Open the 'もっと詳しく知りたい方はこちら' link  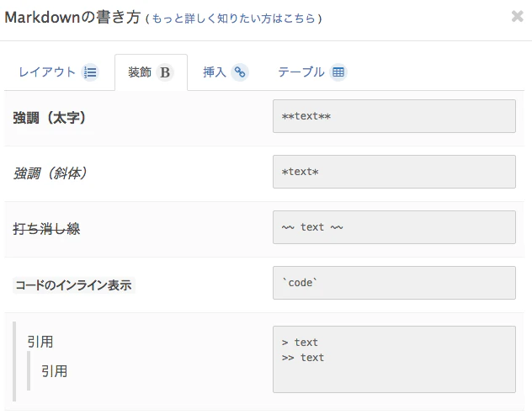[233, 19]
